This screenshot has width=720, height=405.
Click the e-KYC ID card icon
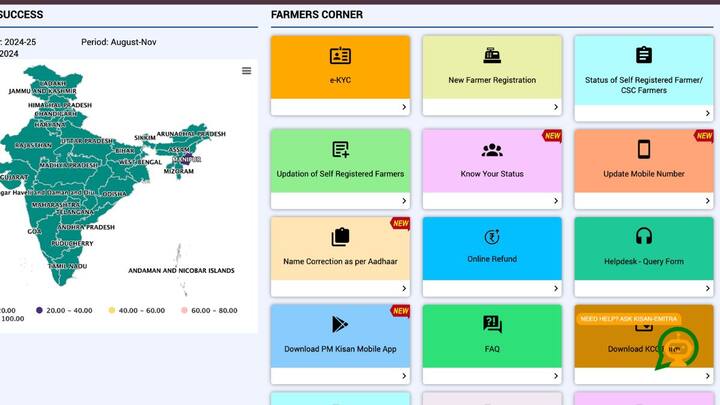point(340,56)
